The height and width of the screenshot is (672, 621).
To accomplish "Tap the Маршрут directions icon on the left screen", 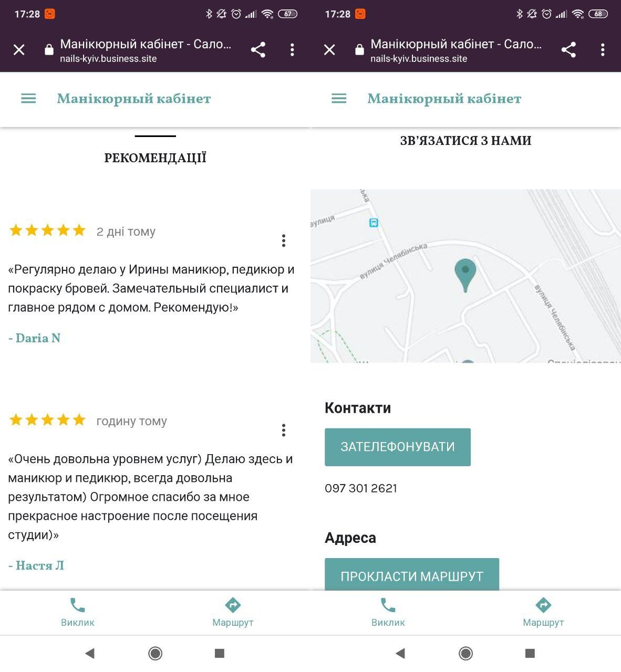I will tap(233, 605).
